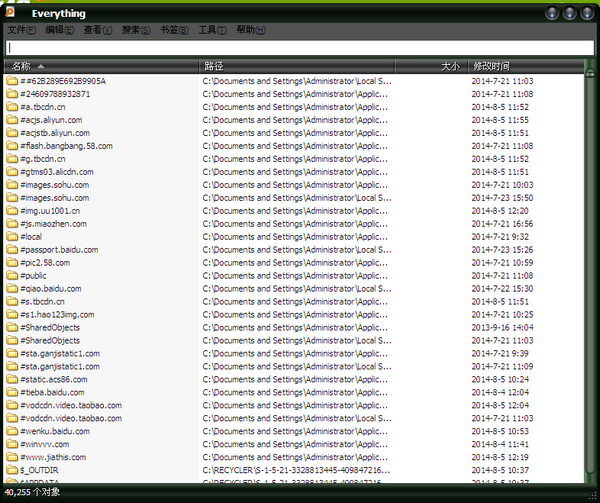
Task: Click the C:\RECYCLER path of $_OUTDIR
Action: (x=297, y=470)
